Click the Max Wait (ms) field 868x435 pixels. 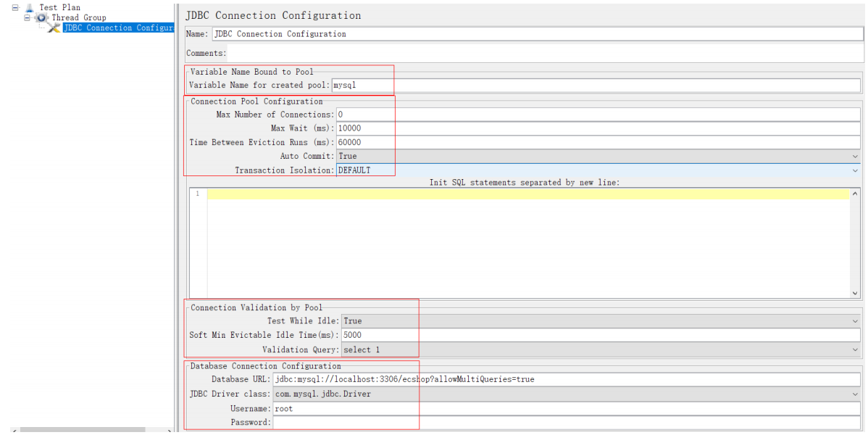(598, 128)
